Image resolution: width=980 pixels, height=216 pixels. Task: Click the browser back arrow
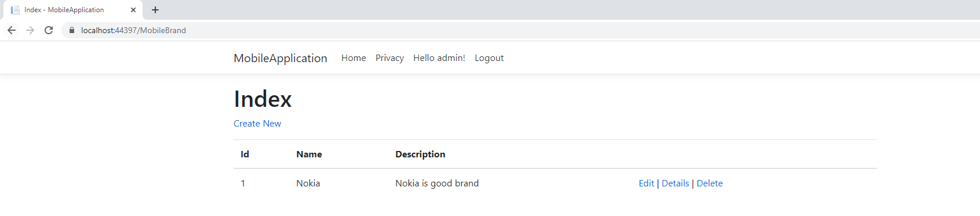pos(12,30)
